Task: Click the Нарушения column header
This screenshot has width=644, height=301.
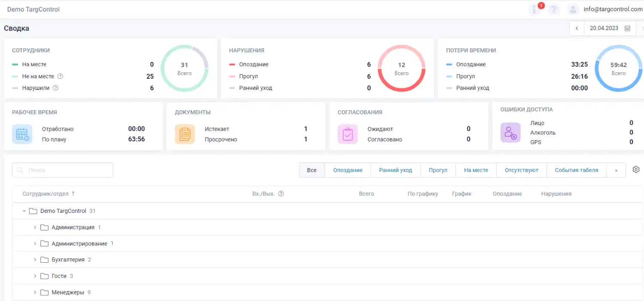Action: (556, 194)
